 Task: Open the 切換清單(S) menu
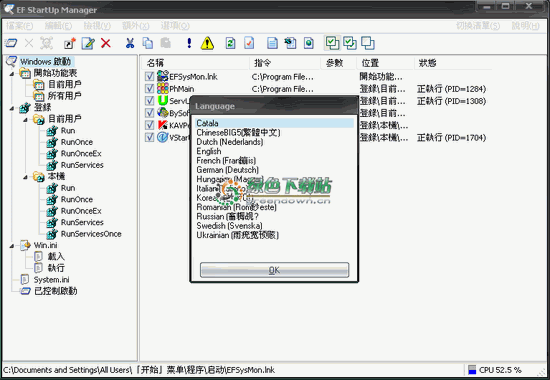click(x=478, y=26)
